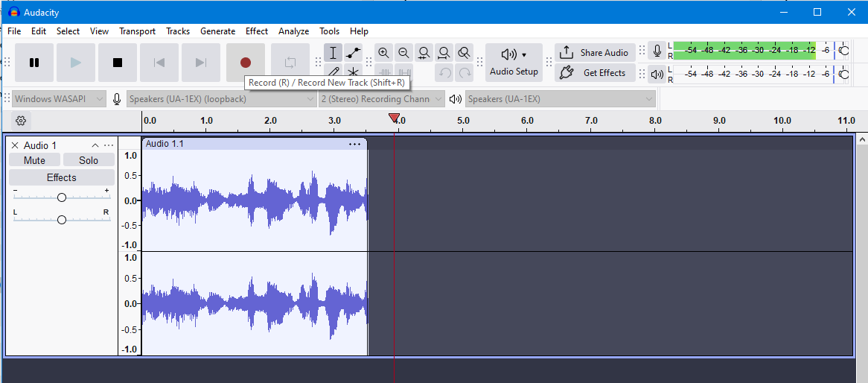Open the Speakers (UA-1EX) playback device dropdown
This screenshot has height=383, width=868.
(561, 99)
